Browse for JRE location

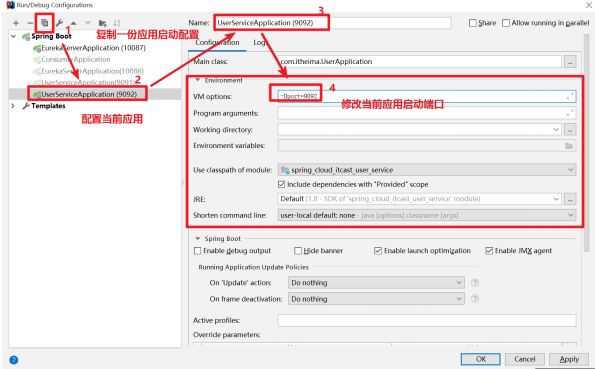[570, 199]
